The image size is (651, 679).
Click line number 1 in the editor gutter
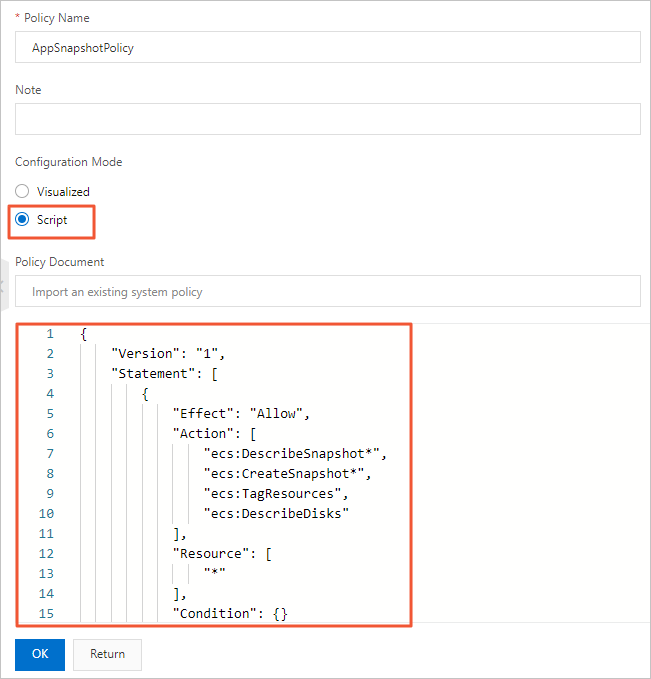pyautogui.click(x=50, y=333)
